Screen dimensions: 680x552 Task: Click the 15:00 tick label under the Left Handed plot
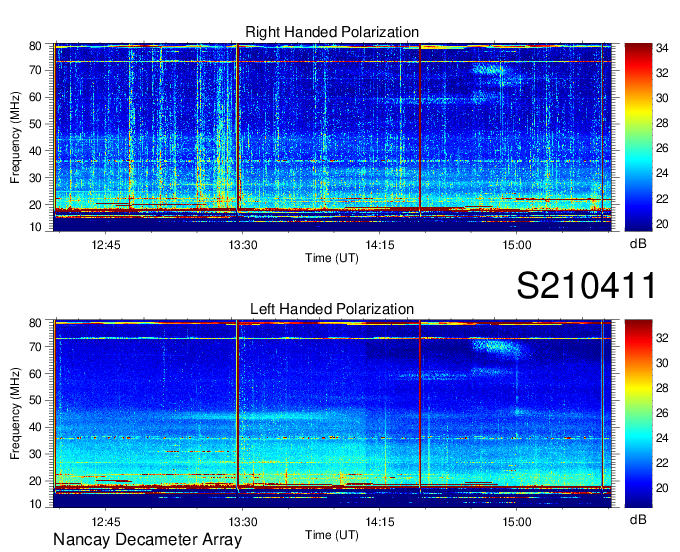(517, 522)
